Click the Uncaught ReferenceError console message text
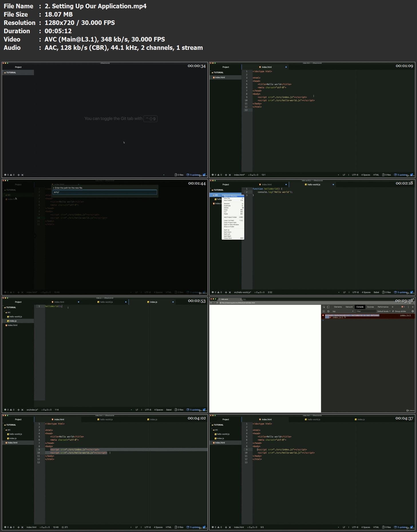The width and height of the screenshot is (417, 532). coord(352,315)
